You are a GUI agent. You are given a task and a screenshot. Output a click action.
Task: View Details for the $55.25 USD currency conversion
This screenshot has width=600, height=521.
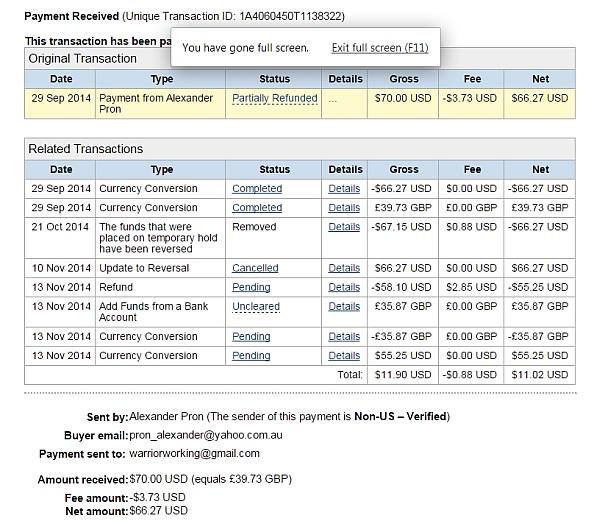point(344,356)
